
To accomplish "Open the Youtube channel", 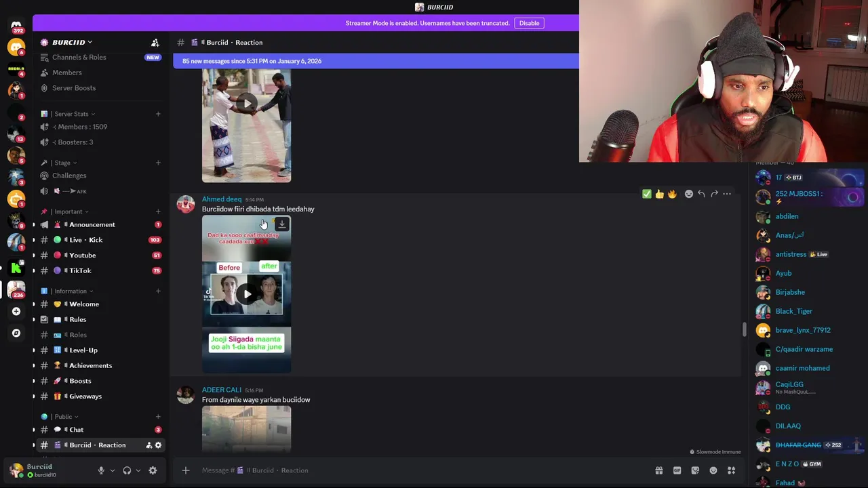I will click(100, 256).
